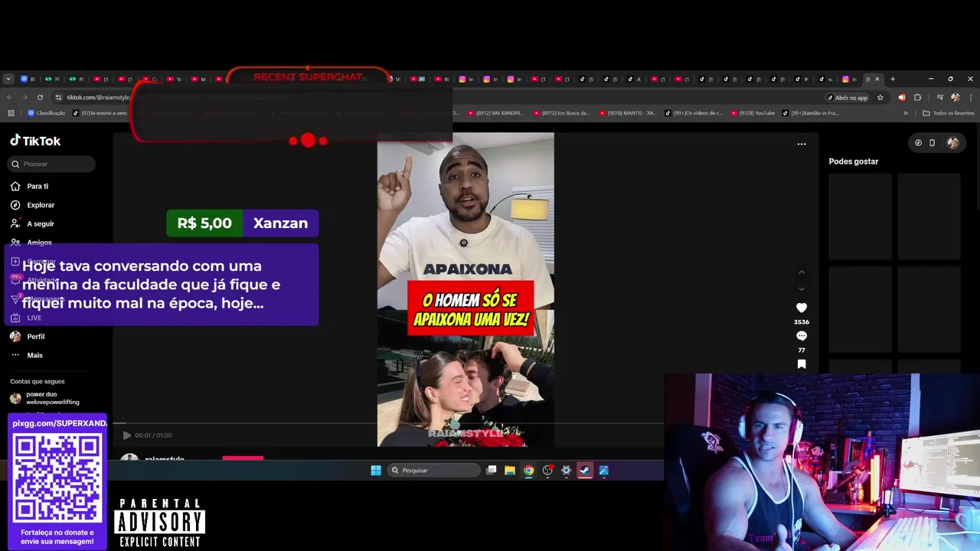This screenshot has height=551, width=980.
Task: Open File Explorer from the taskbar
Action: [510, 471]
